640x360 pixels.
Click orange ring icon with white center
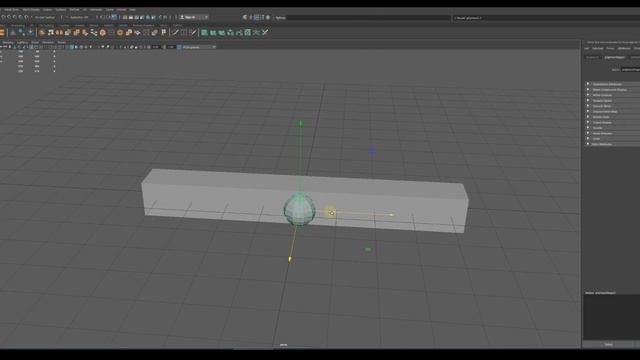tap(103, 32)
